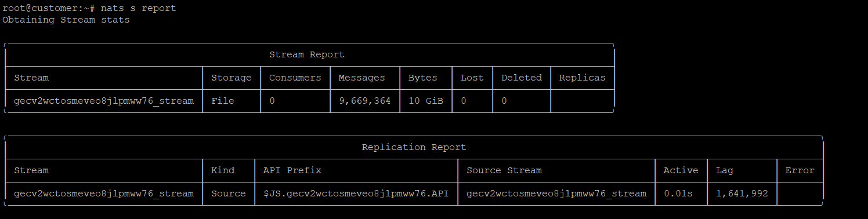
Task: Select the 9,669,364 messages value
Action: (365, 101)
